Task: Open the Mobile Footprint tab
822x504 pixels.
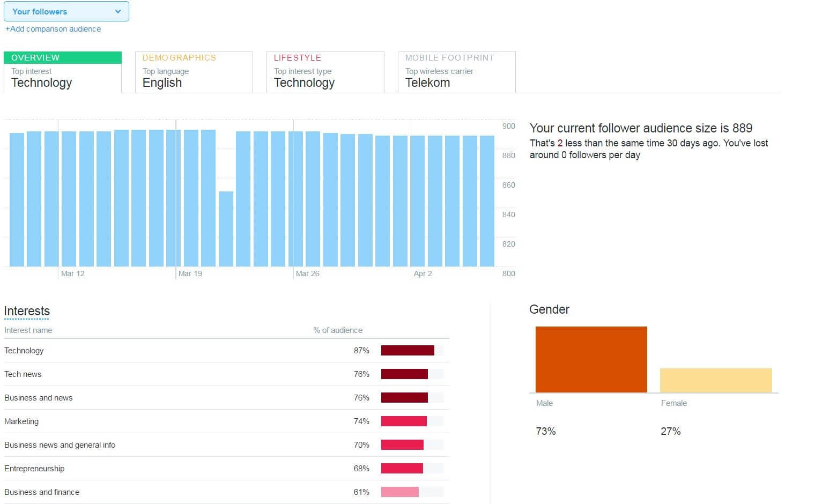Action: coord(456,72)
